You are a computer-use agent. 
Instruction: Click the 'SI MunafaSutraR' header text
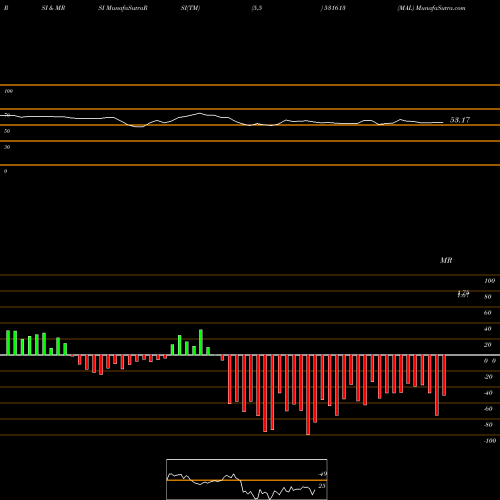point(123,8)
